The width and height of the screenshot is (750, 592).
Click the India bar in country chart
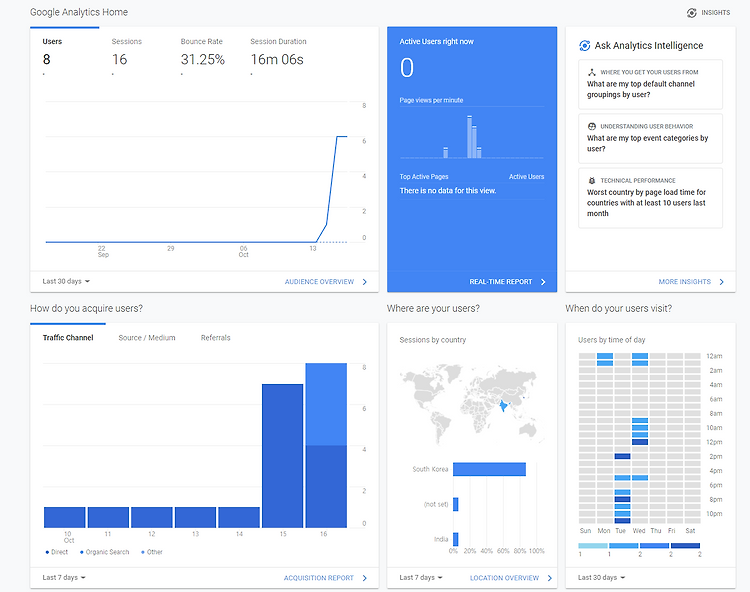pyautogui.click(x=455, y=539)
